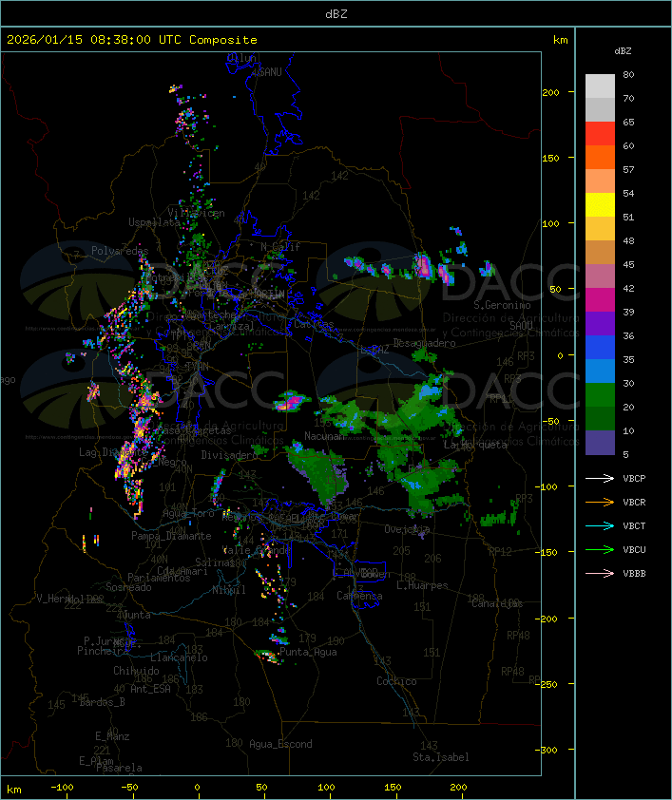
Task: Pick the magenta swatch between 42 and 39
Action: tap(600, 299)
